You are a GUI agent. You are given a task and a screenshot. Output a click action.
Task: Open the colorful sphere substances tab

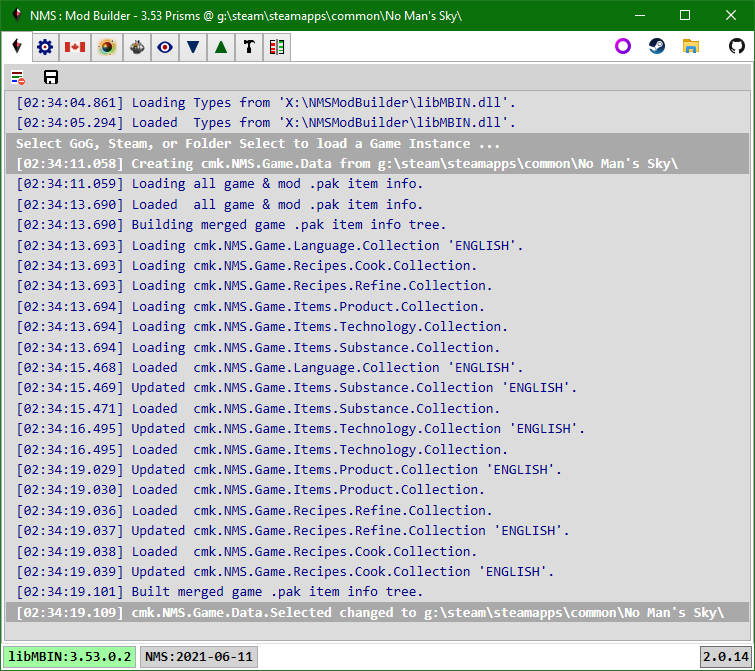107,47
